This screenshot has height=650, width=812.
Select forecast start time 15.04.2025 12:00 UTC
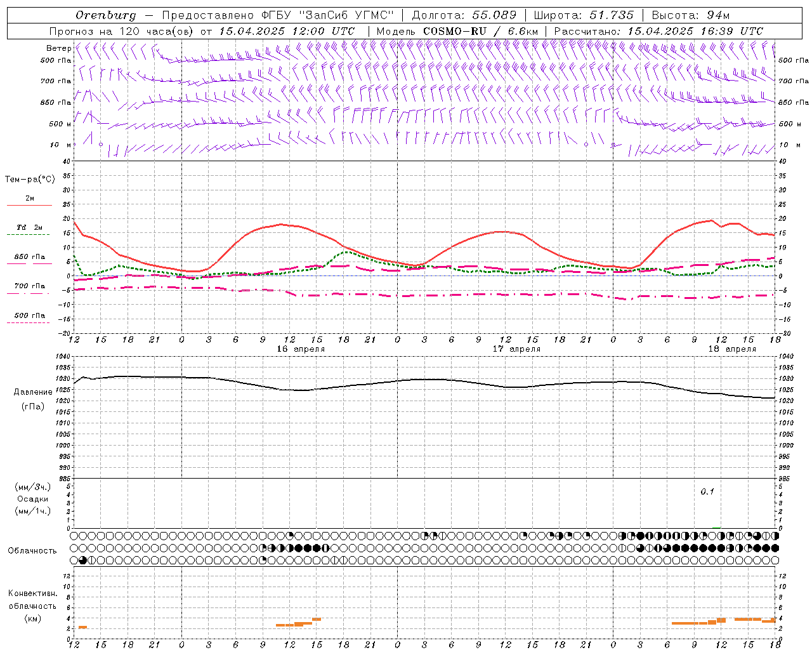coord(287,31)
